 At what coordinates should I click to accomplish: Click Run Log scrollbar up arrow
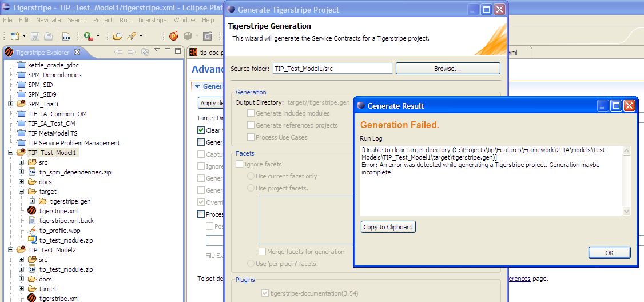click(627, 151)
